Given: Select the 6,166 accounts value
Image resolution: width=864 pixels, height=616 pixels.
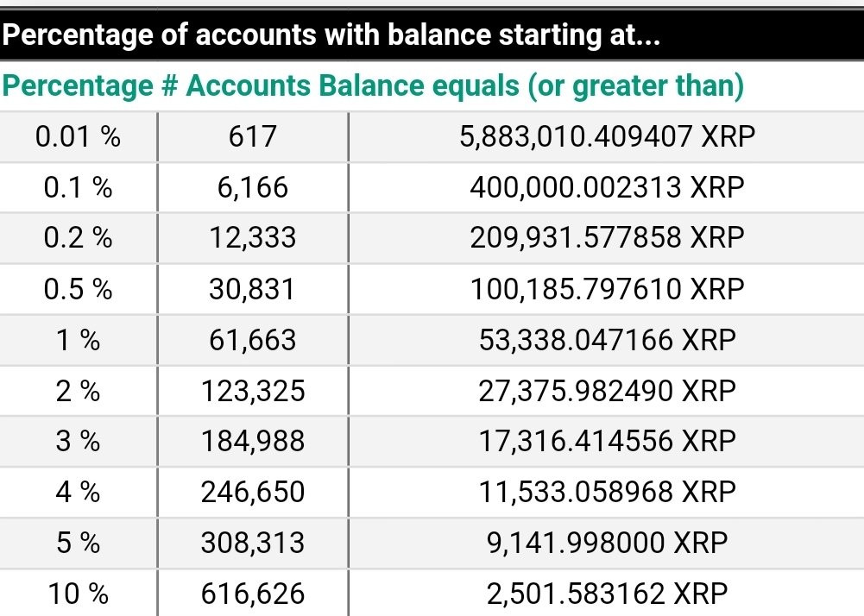Looking at the screenshot, I should [x=253, y=187].
